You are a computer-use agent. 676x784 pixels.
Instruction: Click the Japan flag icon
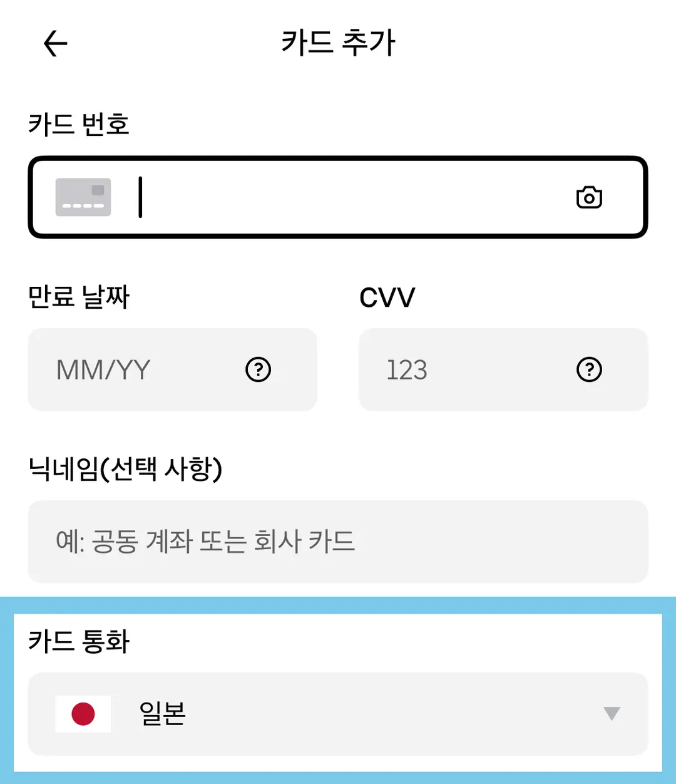(83, 714)
